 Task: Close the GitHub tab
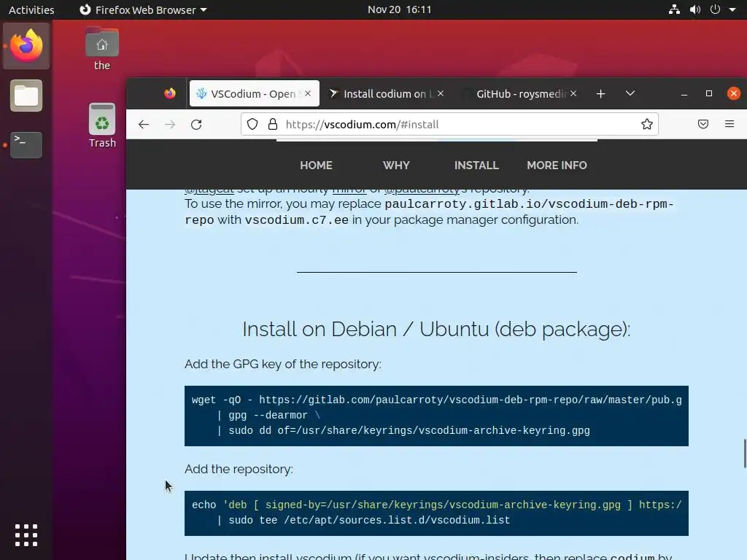click(x=573, y=93)
